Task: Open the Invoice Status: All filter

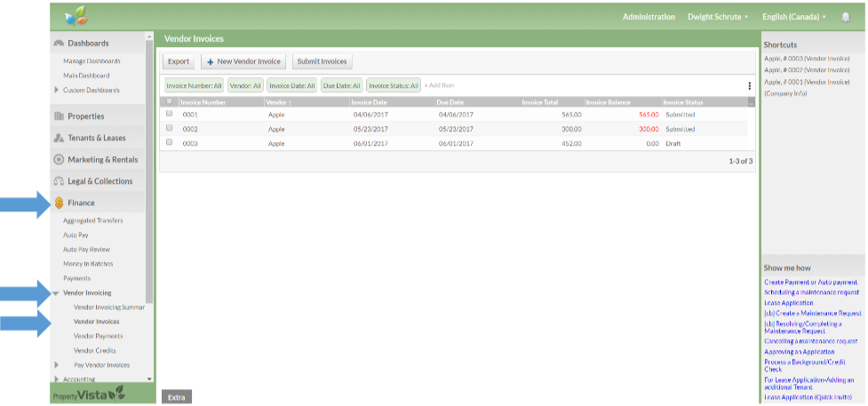Action: 393,85
